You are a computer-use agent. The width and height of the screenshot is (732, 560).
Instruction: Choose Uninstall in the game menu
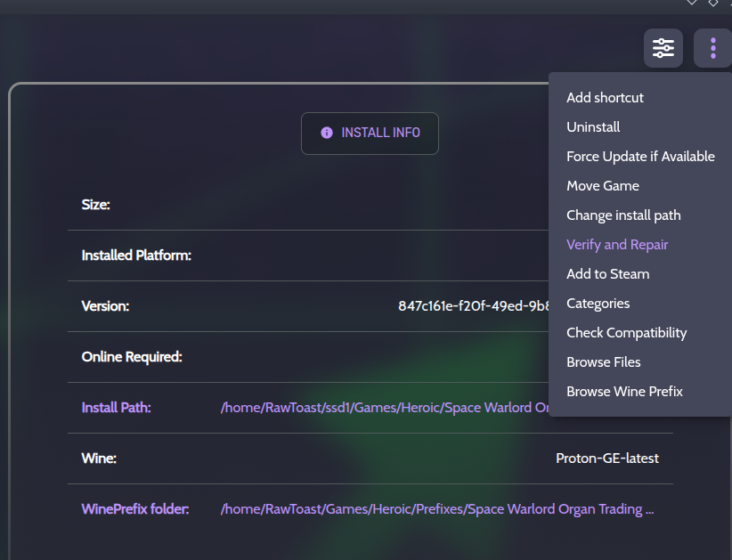point(593,127)
